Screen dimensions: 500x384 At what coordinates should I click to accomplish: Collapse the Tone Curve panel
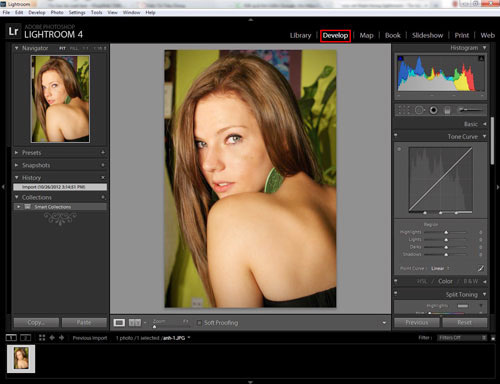pyautogui.click(x=484, y=136)
